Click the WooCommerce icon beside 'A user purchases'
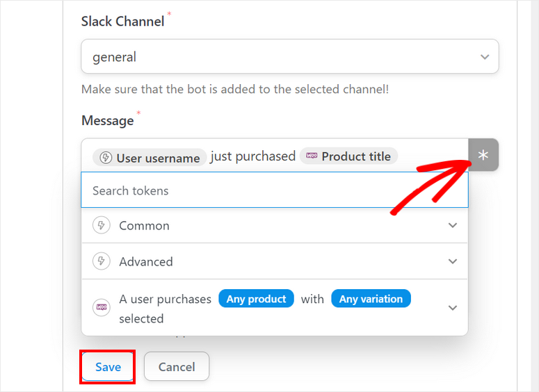Image resolution: width=539 pixels, height=392 pixels. (102, 307)
